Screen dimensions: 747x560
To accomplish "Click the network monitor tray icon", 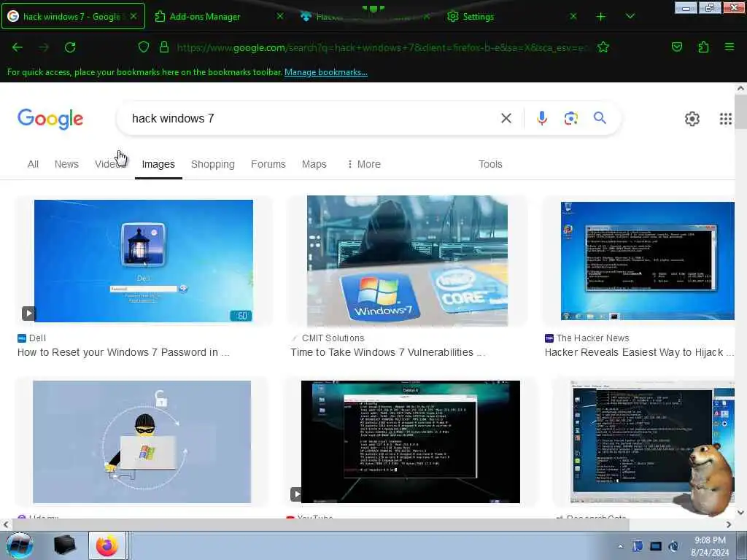I will 656,546.
